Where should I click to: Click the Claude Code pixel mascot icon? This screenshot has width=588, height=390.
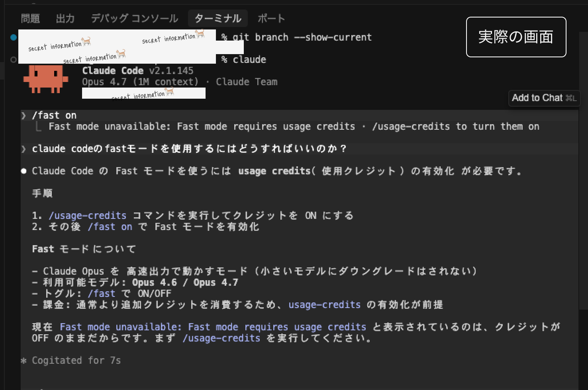pyautogui.click(x=45, y=79)
